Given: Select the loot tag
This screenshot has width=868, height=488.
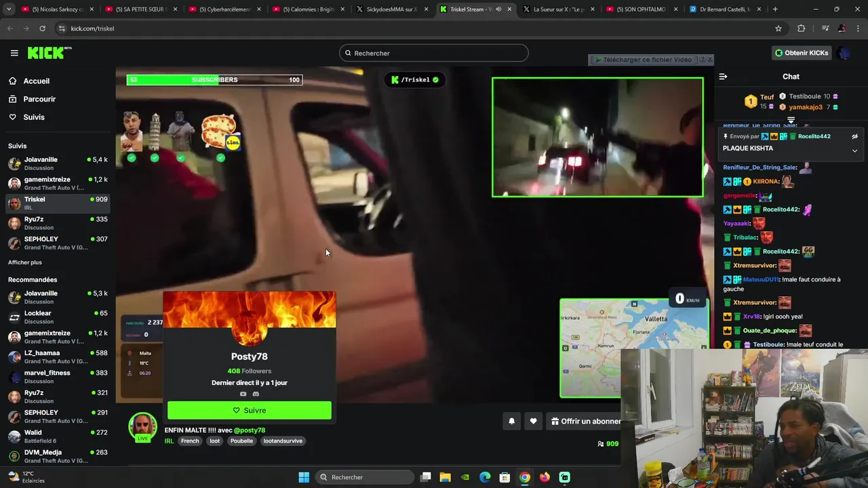Looking at the screenshot, I should click(x=214, y=441).
